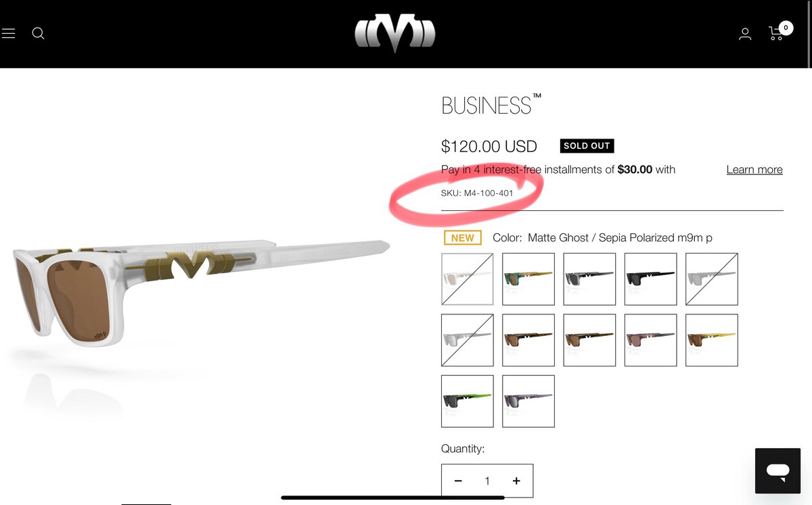Screen dimensions: 812x505
Task: Pick the black and green frame variant
Action: pyautogui.click(x=468, y=401)
